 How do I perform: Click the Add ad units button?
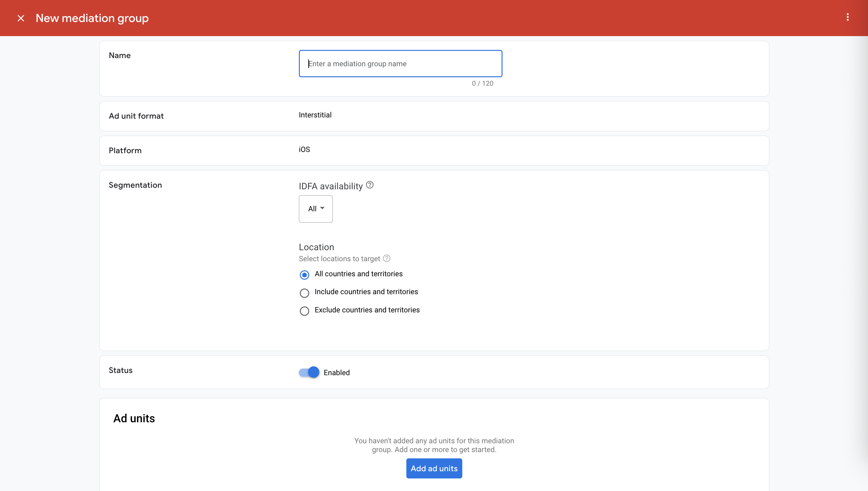coord(434,468)
